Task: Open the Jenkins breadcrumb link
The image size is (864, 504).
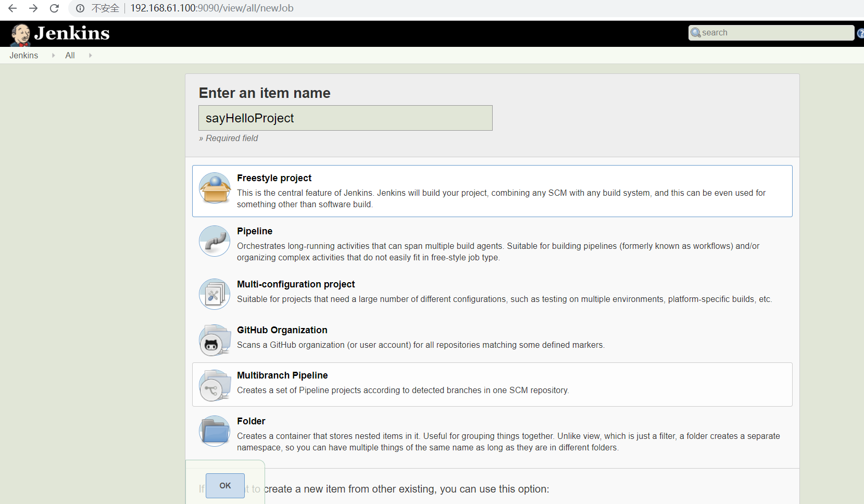Action: click(x=24, y=55)
